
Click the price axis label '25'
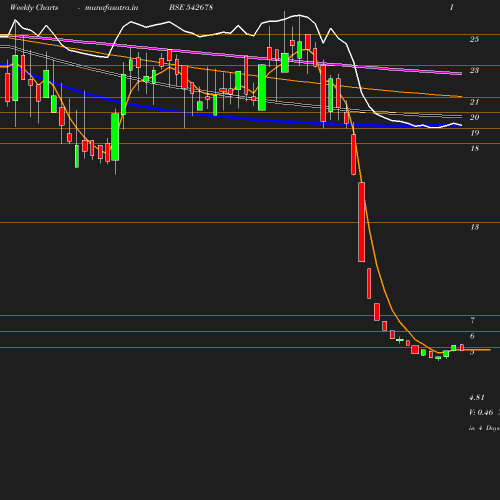coord(474,39)
